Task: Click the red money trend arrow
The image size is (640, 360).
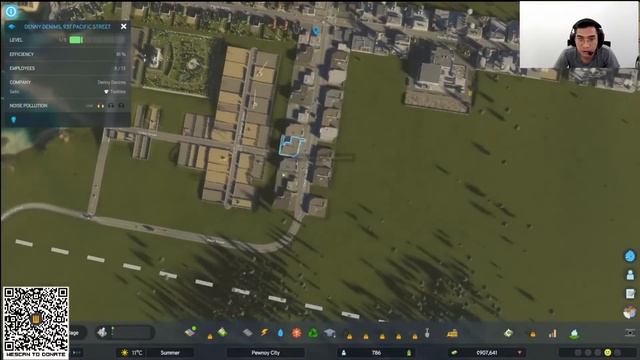Action: pyautogui.click(x=520, y=353)
